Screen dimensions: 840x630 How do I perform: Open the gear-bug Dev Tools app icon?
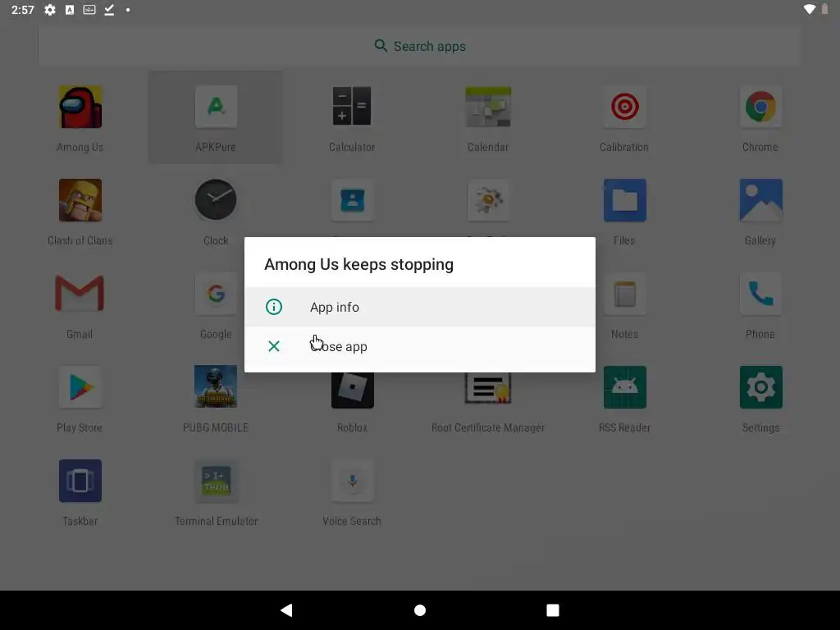click(487, 200)
